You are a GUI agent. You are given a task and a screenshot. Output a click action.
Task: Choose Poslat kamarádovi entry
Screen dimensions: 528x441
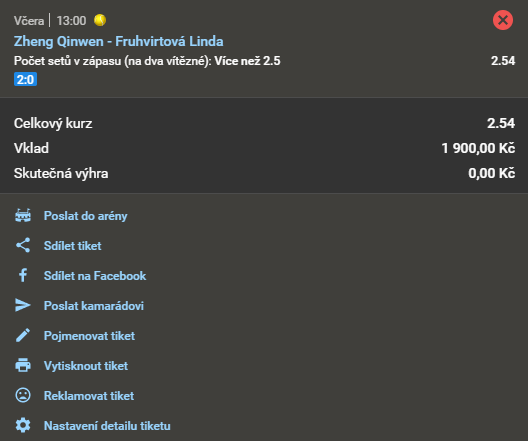point(94,306)
